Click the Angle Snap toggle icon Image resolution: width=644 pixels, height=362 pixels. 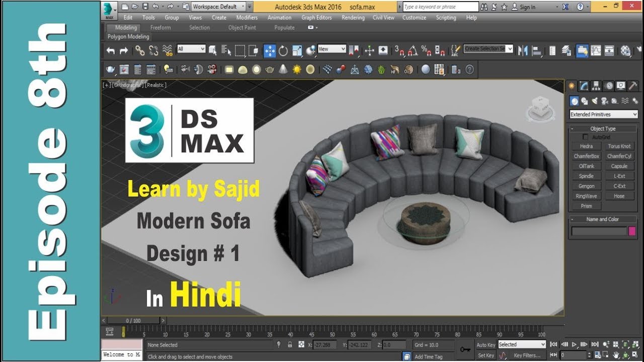(413, 50)
